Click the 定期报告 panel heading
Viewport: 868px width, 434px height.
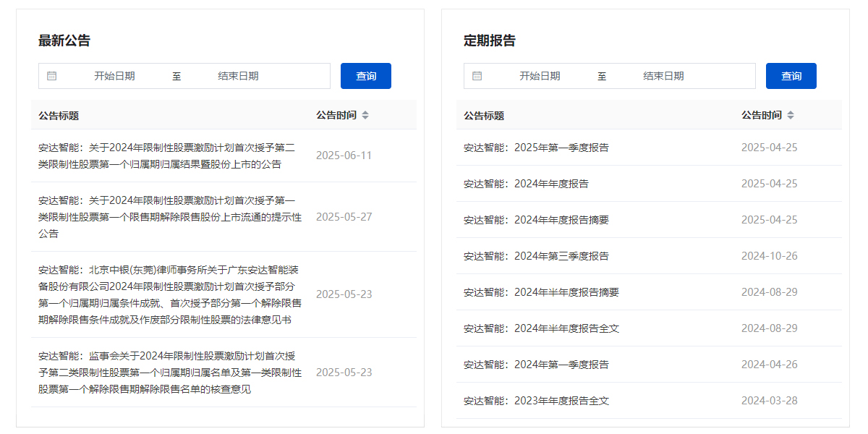490,41
